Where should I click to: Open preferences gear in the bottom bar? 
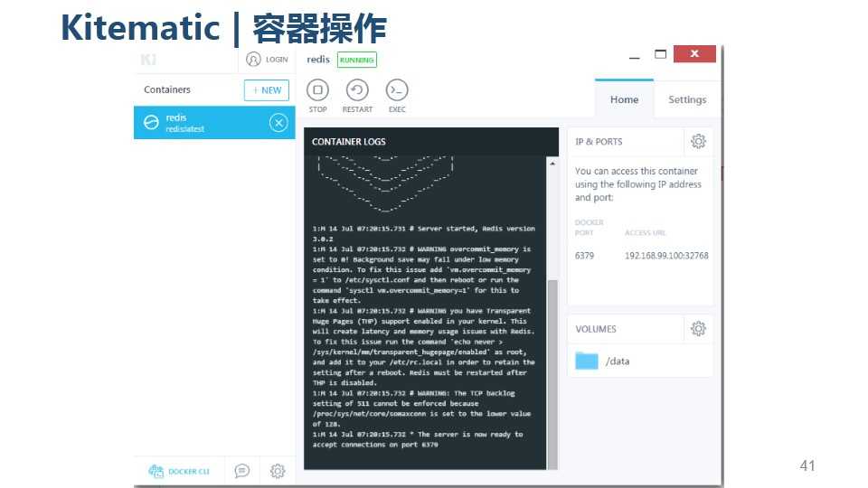pyautogui.click(x=278, y=471)
